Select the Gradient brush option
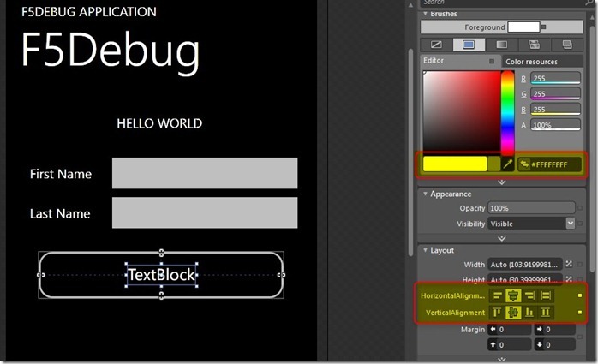The width and height of the screenshot is (598, 364). tap(501, 45)
